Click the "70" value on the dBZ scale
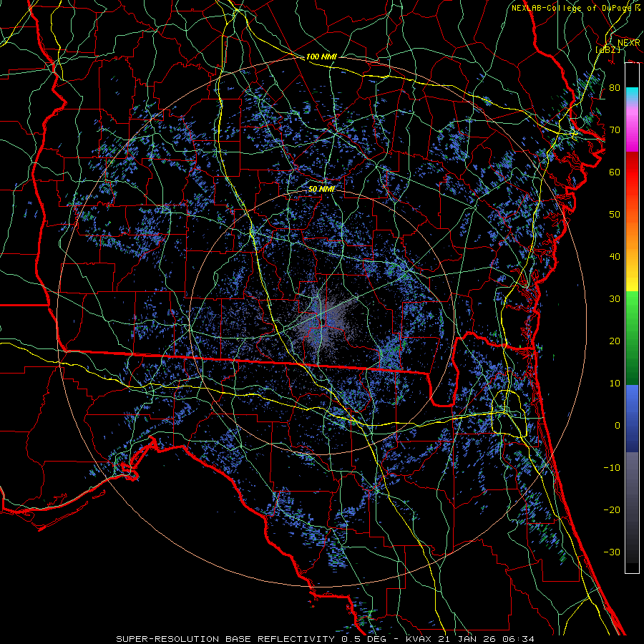644x644 pixels. (x=615, y=130)
